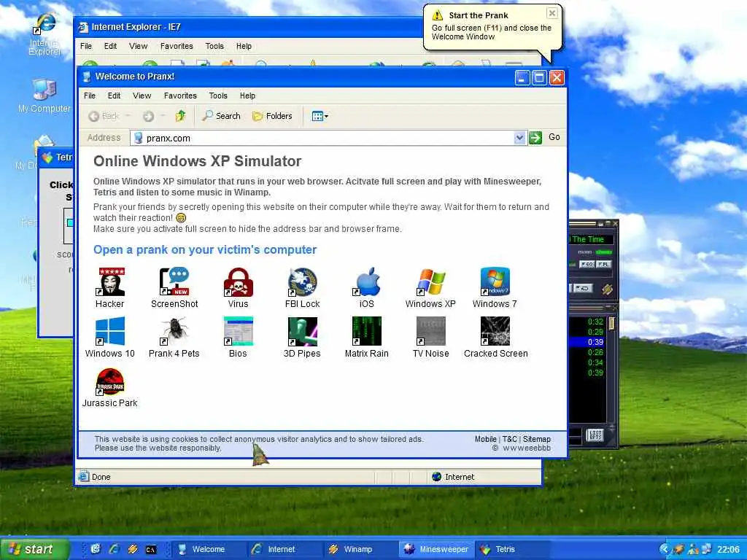The width and height of the screenshot is (747, 560).
Task: Click the Winamp lightning bolt logo
Action: (607, 289)
